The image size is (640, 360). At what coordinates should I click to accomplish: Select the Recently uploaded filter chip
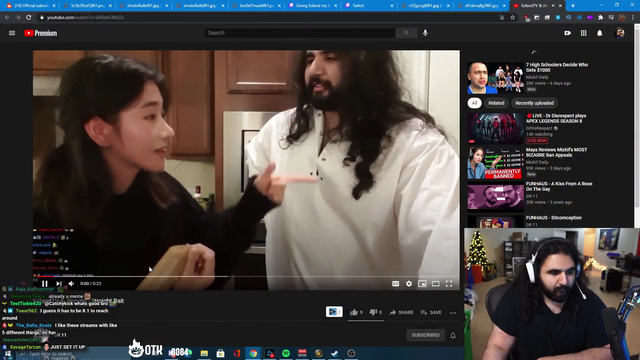pos(534,103)
